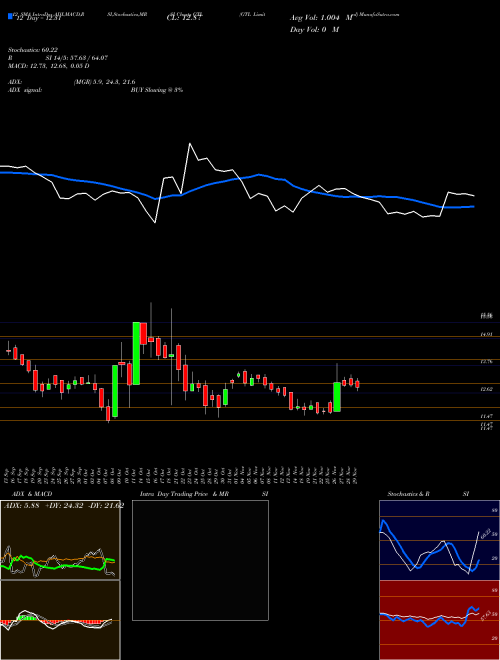Open the red RSI chart panel
The height and width of the screenshot is (660, 500).
[x=439, y=620]
